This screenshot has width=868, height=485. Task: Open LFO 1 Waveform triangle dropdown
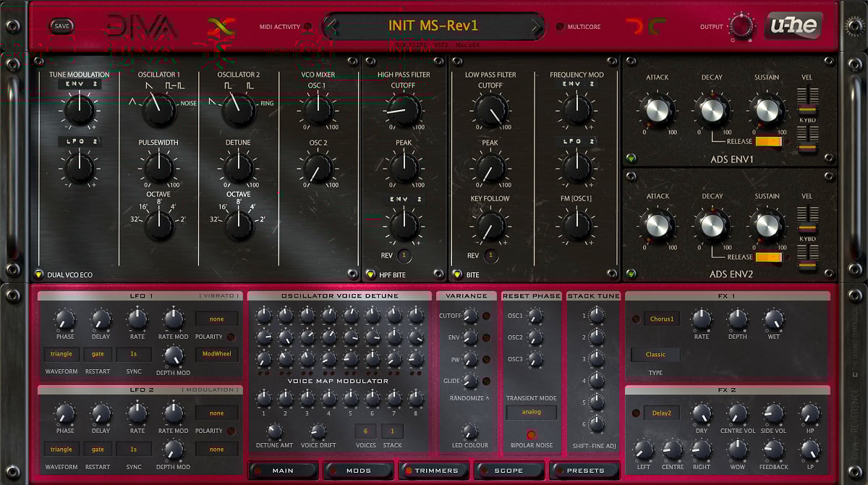coord(61,355)
